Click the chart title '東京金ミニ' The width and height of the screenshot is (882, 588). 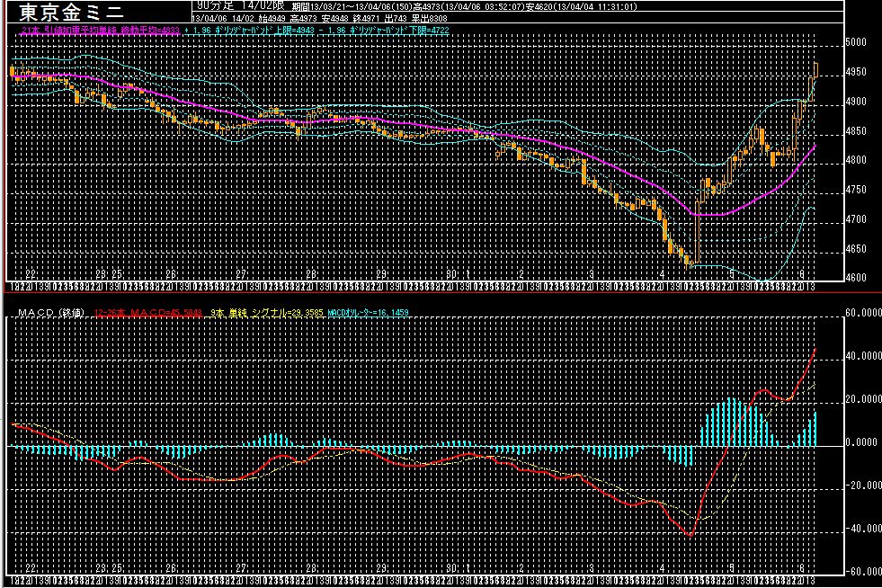tap(71, 12)
